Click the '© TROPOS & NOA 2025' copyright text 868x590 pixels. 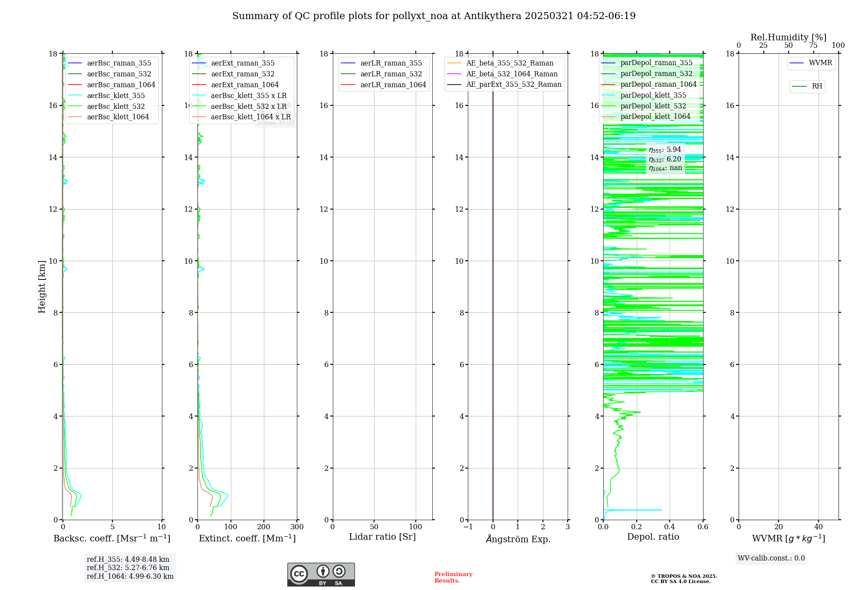(x=684, y=576)
